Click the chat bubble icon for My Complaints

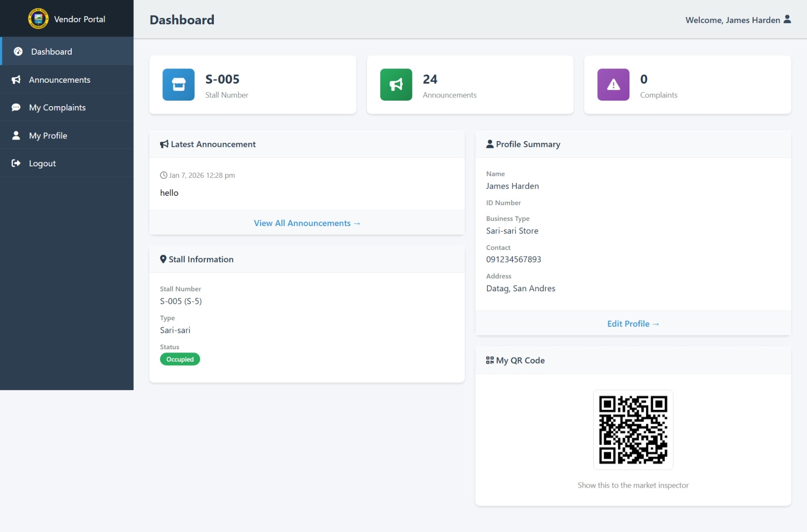(16, 108)
